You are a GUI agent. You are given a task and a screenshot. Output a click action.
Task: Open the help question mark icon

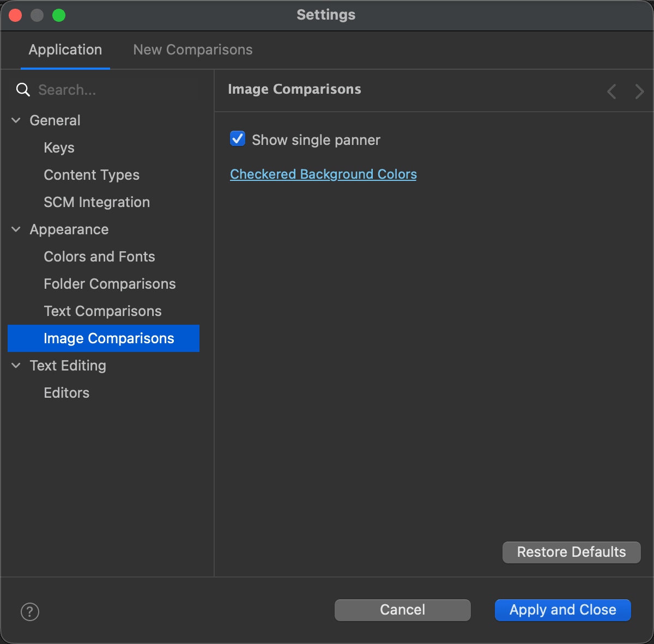[30, 611]
